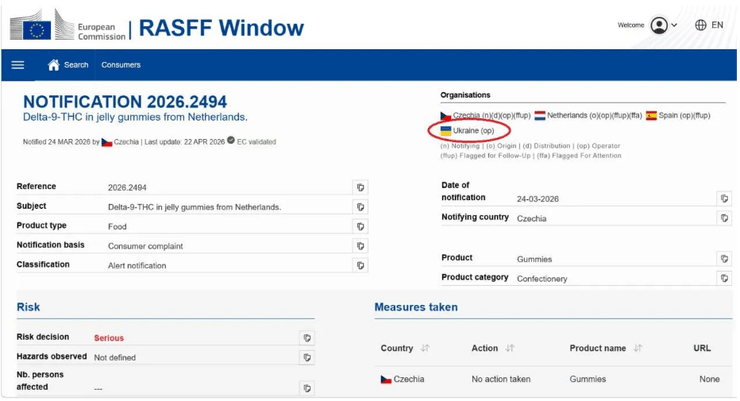The image size is (740, 401).
Task: Open the Consumers menu item
Action: (121, 65)
